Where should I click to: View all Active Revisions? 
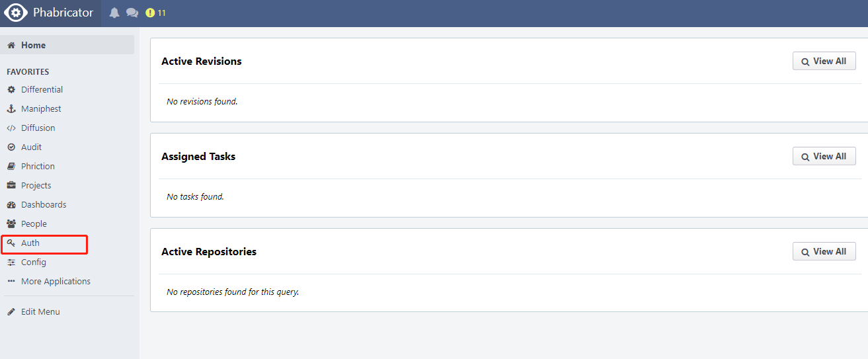(x=824, y=61)
